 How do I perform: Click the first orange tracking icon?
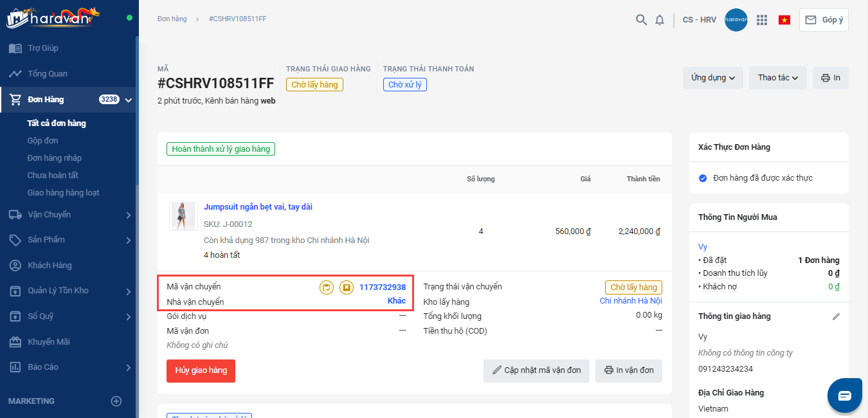pyautogui.click(x=327, y=287)
